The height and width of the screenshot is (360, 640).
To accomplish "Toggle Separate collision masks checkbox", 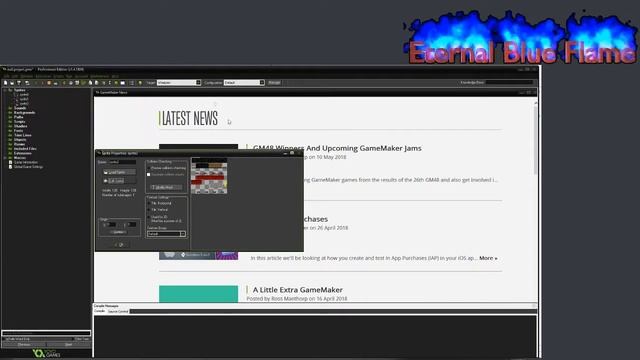I will coord(149,175).
